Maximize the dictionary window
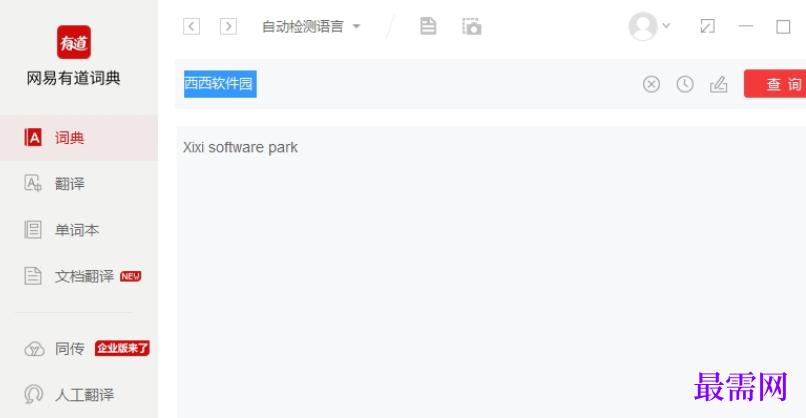Screen dimensions: 806x418 [x=783, y=26]
